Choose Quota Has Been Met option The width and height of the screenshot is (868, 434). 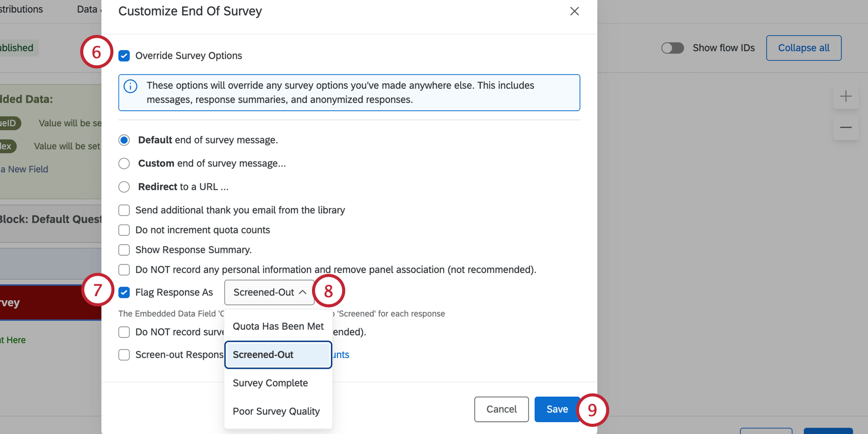click(278, 326)
